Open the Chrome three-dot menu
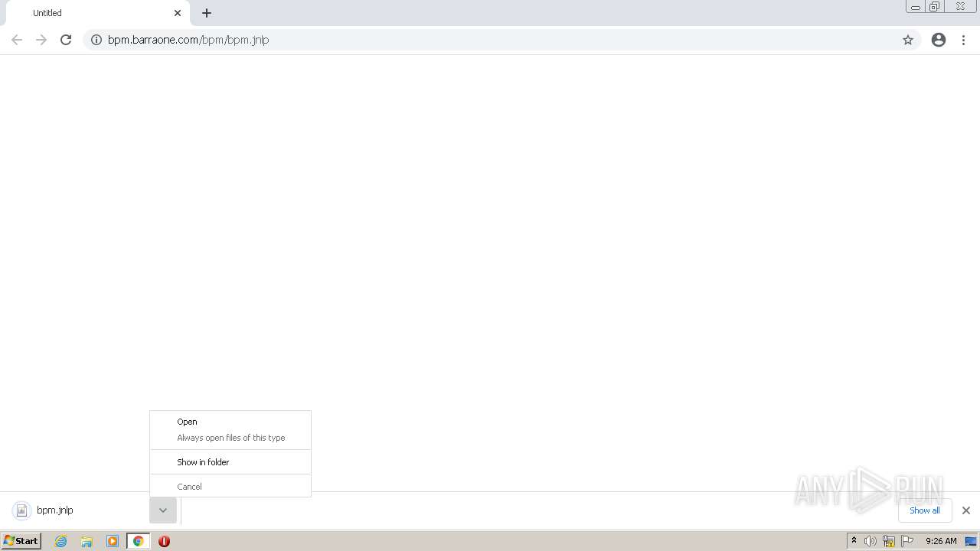The height and width of the screenshot is (551, 980). [x=964, y=40]
